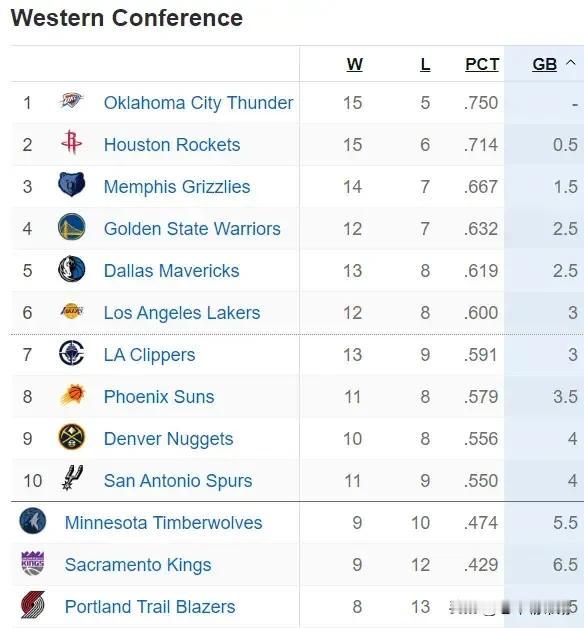This screenshot has height=628, width=584.
Task: Click the Golden State Warriors logo
Action: point(71,226)
